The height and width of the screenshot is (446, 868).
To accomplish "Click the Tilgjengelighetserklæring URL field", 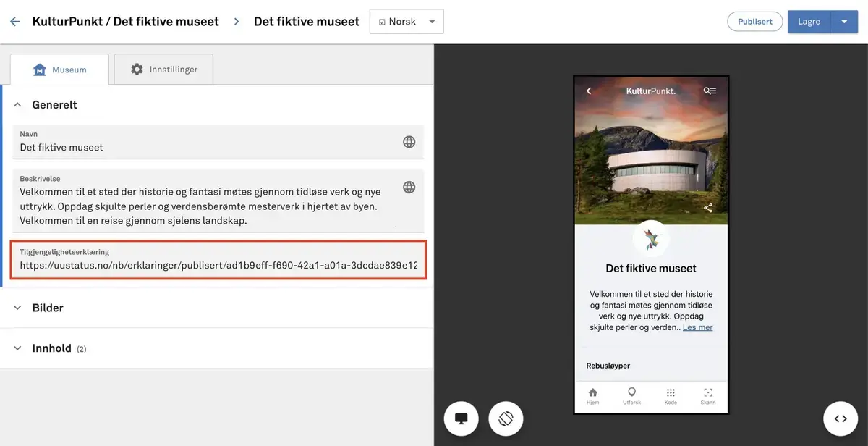I will pos(218,265).
